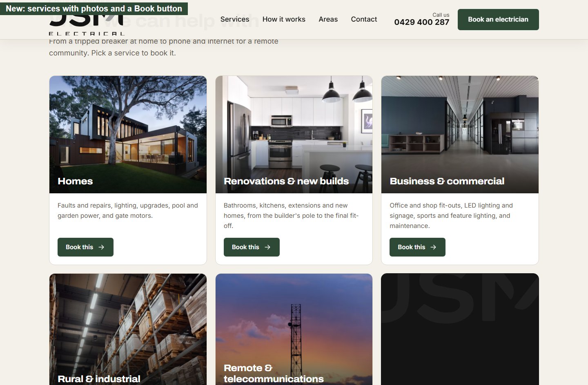Screen dimensions: 588x385
Task: Open the Remote & telecommunications tower card
Action: click(x=294, y=330)
